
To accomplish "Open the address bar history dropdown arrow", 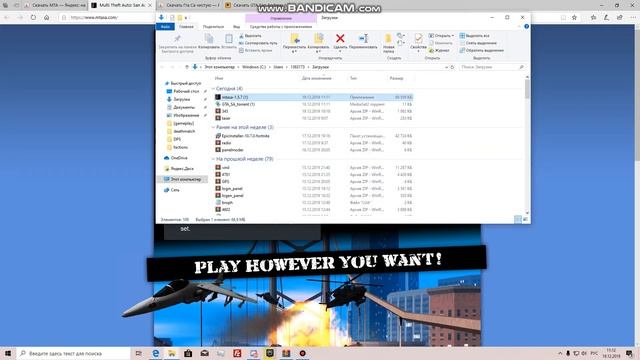I will (447, 67).
